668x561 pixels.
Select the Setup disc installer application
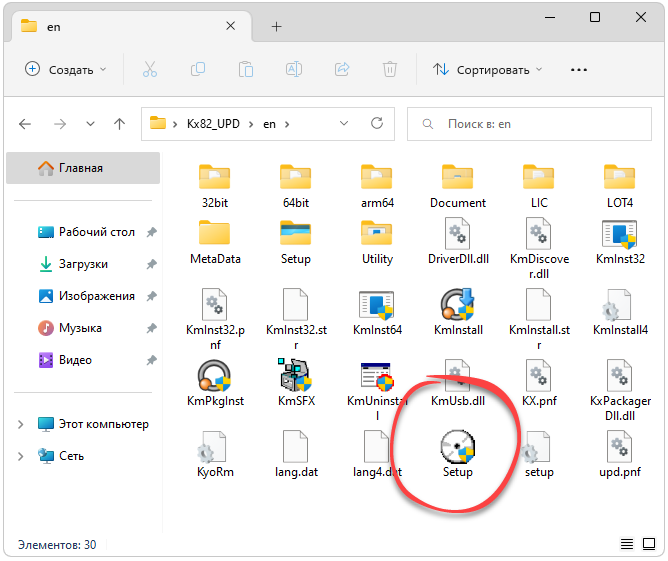click(x=458, y=455)
